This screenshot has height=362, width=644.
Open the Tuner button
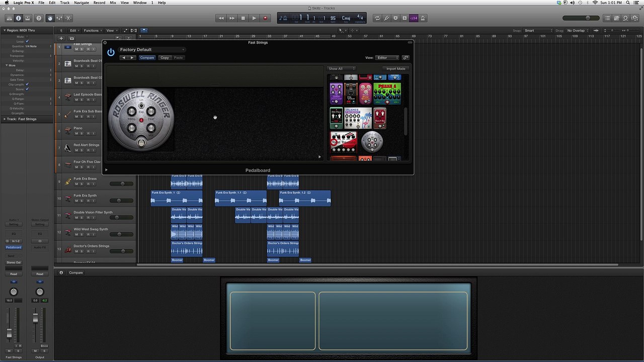tap(386, 18)
